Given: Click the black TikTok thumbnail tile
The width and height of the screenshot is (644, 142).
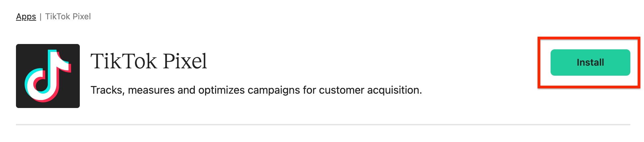Looking at the screenshot, I should pos(48,76).
